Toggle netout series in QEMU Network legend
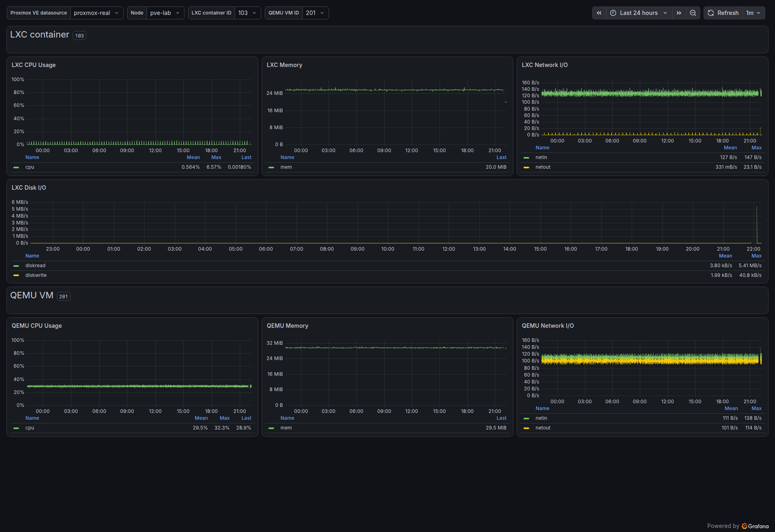The height and width of the screenshot is (532, 775). pos(543,428)
